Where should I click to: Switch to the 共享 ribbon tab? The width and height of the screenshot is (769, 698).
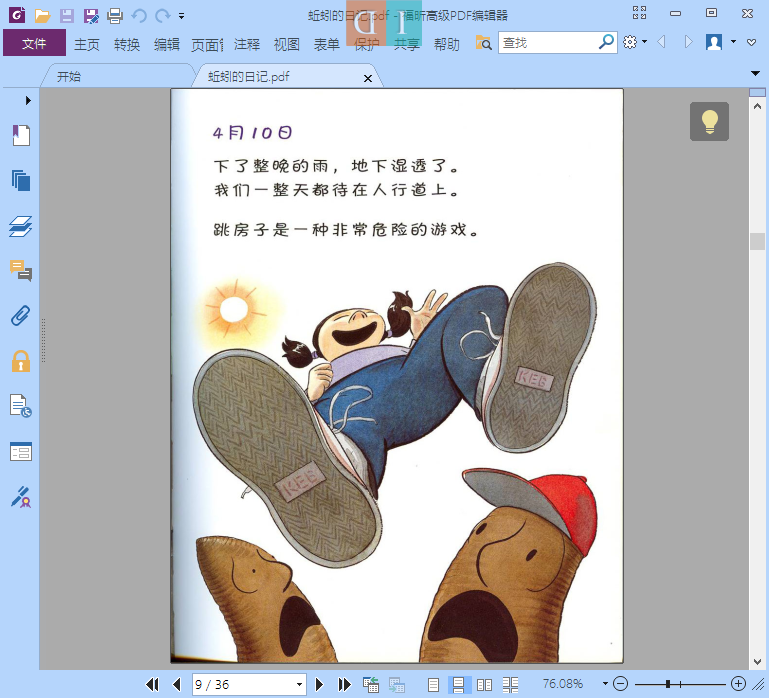(407, 44)
